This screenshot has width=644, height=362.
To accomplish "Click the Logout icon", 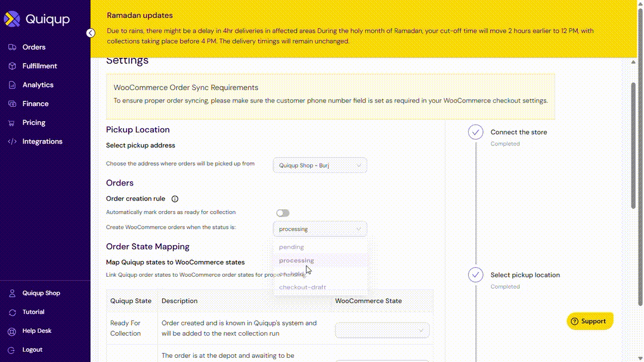I will (12, 350).
